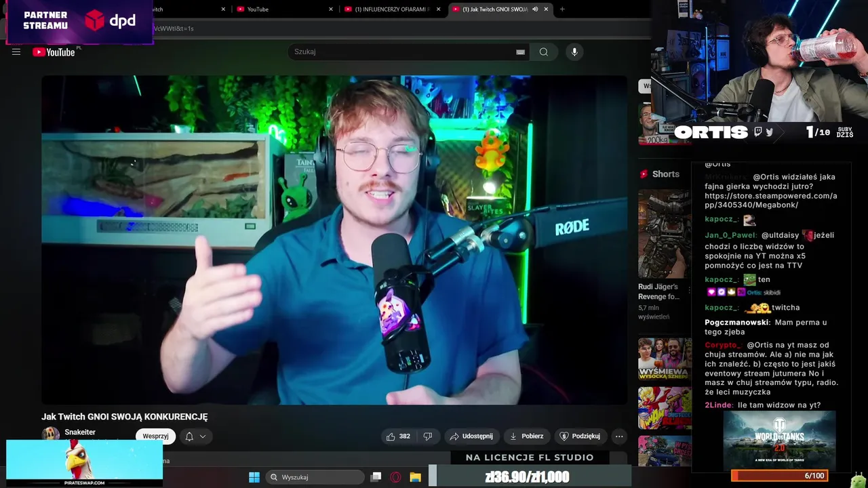Click the Twitch icon next to ORTIS
868x488 pixels.
click(x=758, y=132)
